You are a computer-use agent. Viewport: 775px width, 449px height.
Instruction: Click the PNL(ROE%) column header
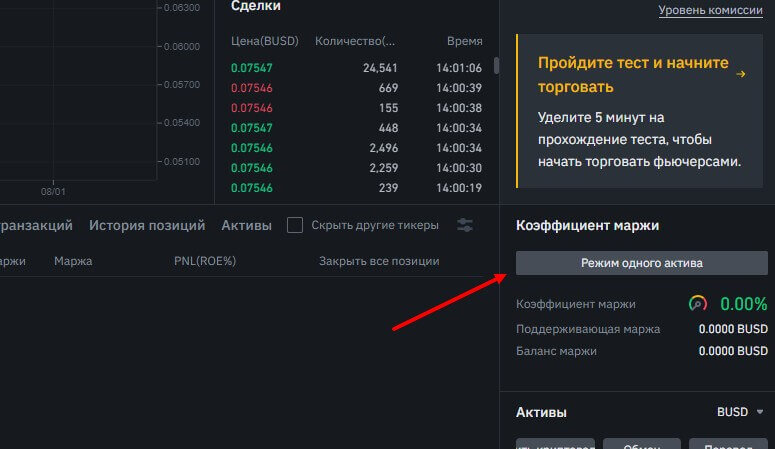click(204, 261)
